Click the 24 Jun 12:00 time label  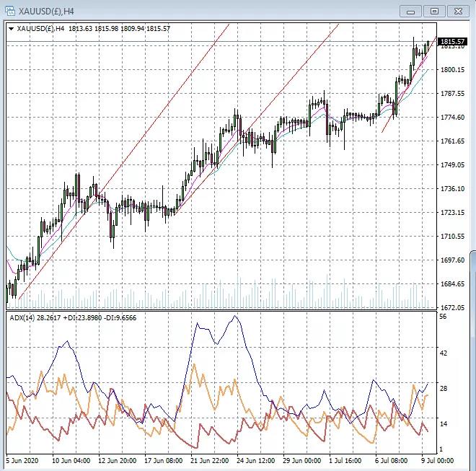point(255,461)
